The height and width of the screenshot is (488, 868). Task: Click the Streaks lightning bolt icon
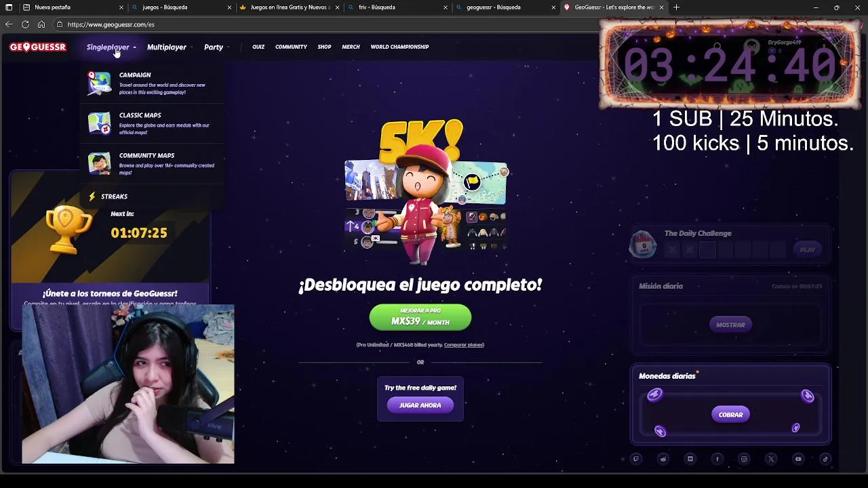[x=92, y=197]
